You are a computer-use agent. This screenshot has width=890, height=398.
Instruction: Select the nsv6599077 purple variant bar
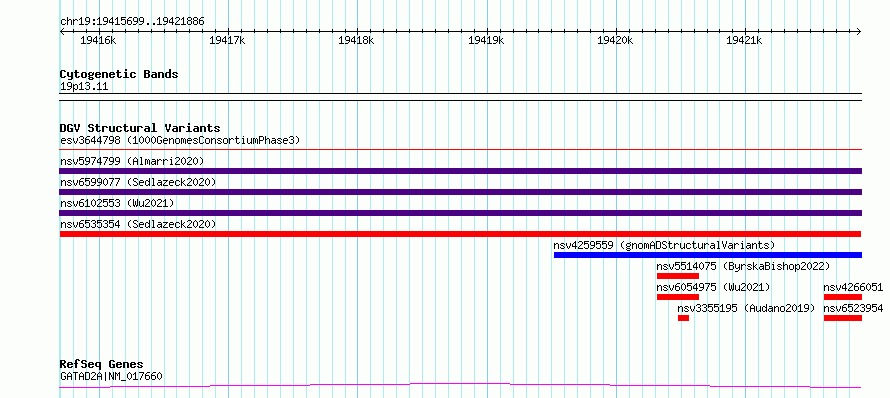460,192
